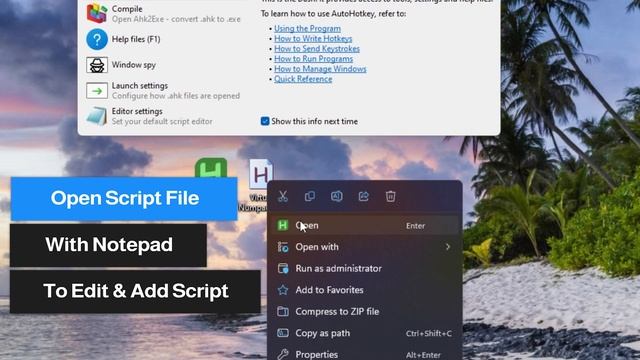The width and height of the screenshot is (640, 360).
Task: Click the Help files (F1) label
Action: (136, 39)
